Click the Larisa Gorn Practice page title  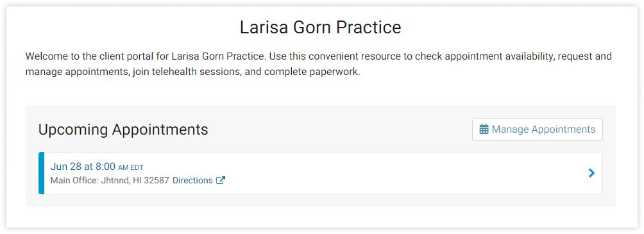point(320,28)
